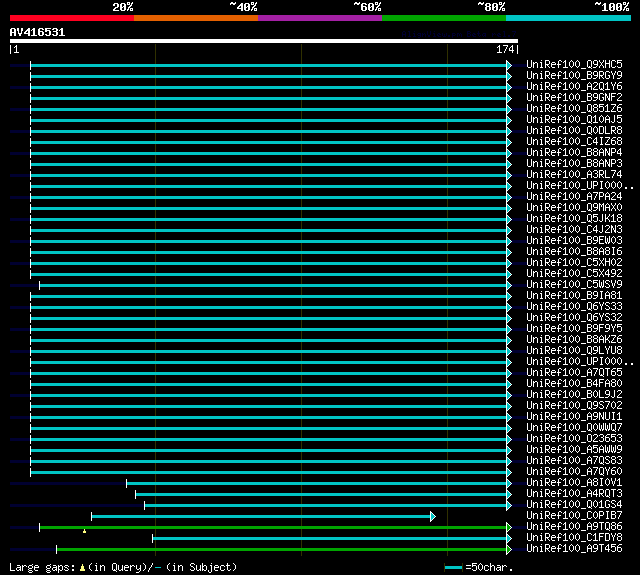The image size is (640, 575).
Task: Click UniRef100_O23653 in the hit list
Action: [574, 439]
